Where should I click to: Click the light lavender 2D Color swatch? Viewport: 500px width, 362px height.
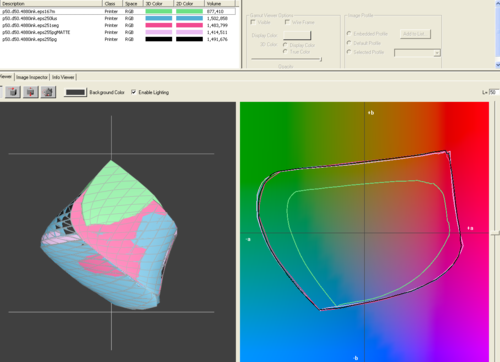[x=189, y=32]
